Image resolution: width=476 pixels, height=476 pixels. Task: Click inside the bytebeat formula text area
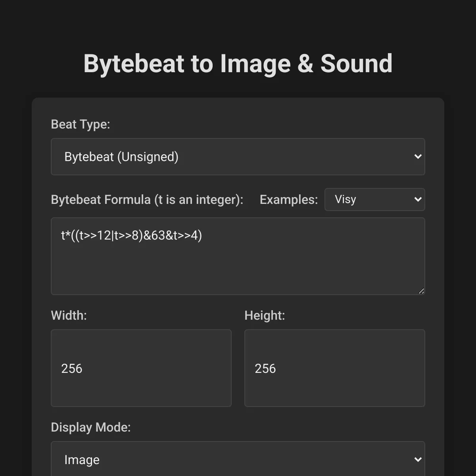tap(238, 256)
